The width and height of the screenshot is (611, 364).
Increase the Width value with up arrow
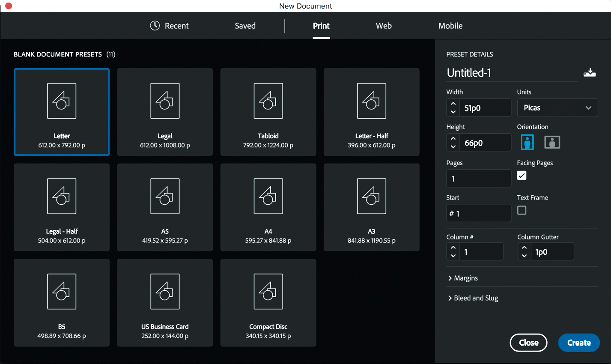point(453,104)
